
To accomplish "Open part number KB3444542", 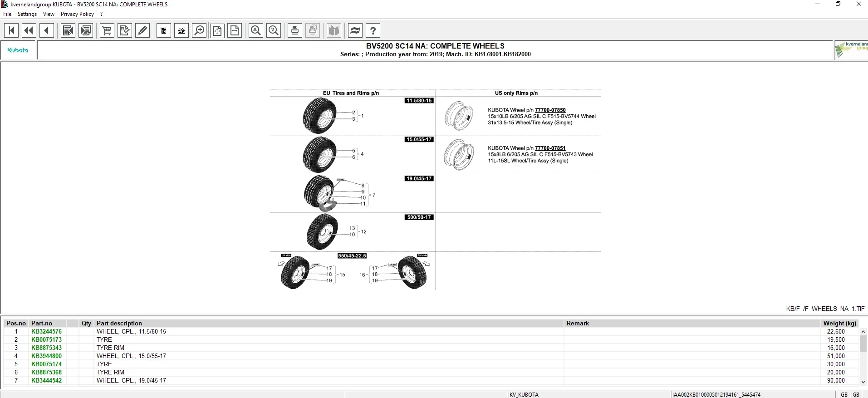I will pyautogui.click(x=46, y=380).
